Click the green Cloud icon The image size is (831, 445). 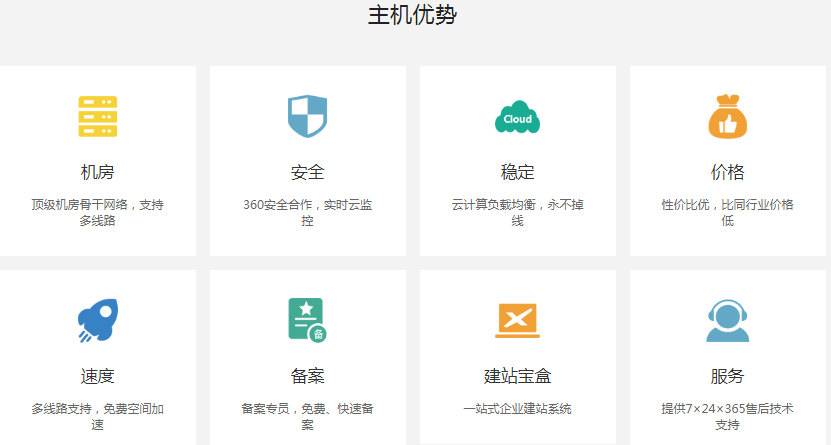tap(517, 117)
